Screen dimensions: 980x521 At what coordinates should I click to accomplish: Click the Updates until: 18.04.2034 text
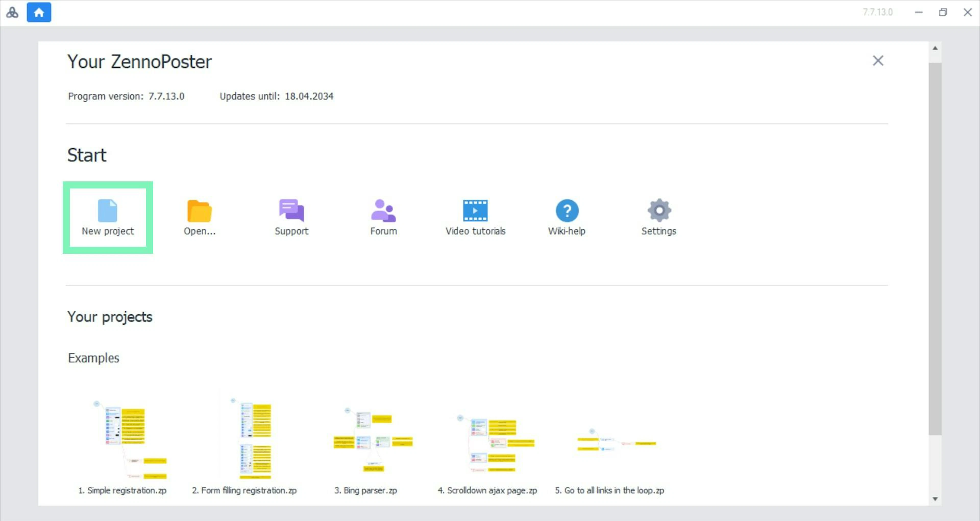click(277, 96)
